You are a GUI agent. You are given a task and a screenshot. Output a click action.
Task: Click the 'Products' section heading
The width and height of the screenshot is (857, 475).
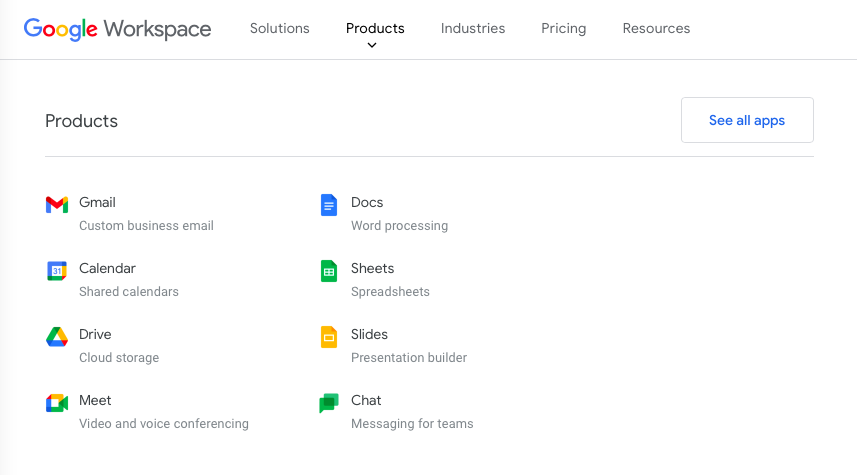click(x=81, y=121)
